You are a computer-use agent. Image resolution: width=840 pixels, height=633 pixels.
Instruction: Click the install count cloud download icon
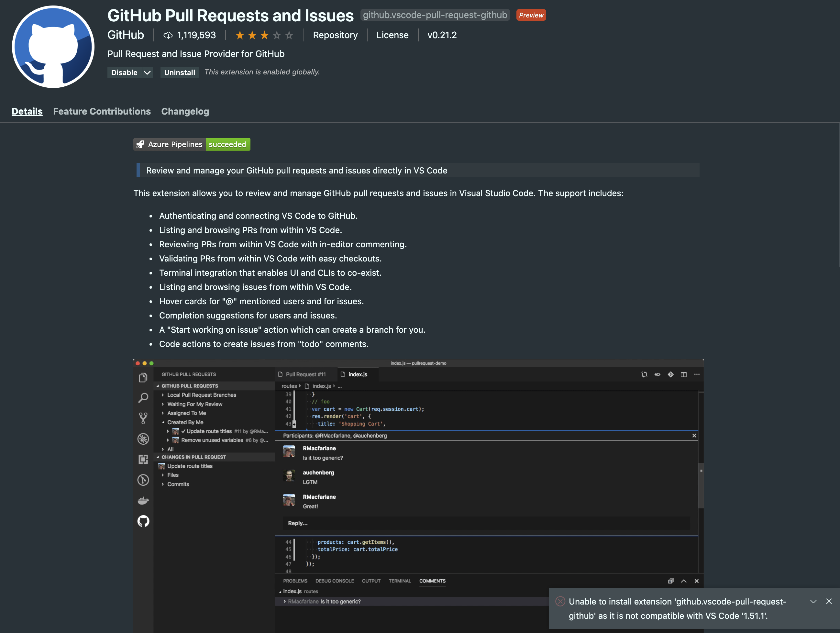point(168,35)
